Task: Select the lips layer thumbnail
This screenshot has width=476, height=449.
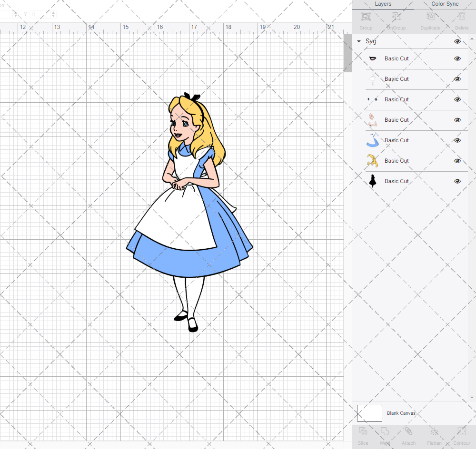Action: (373, 59)
